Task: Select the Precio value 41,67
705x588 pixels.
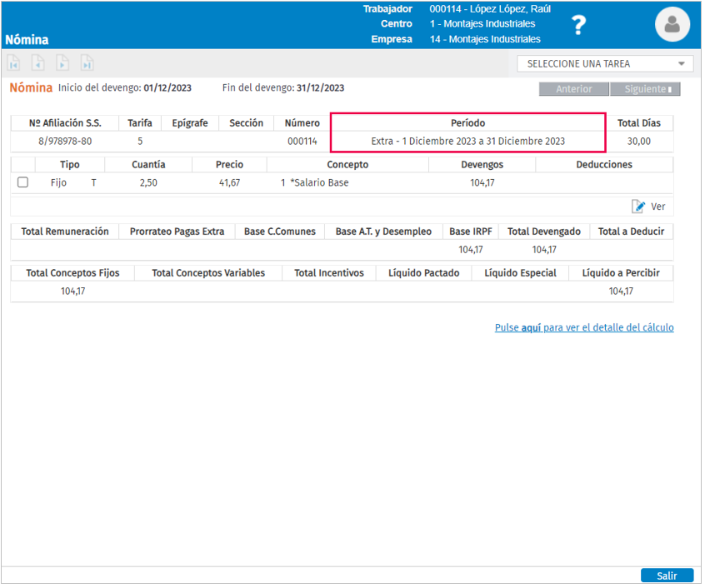Action: [229, 182]
